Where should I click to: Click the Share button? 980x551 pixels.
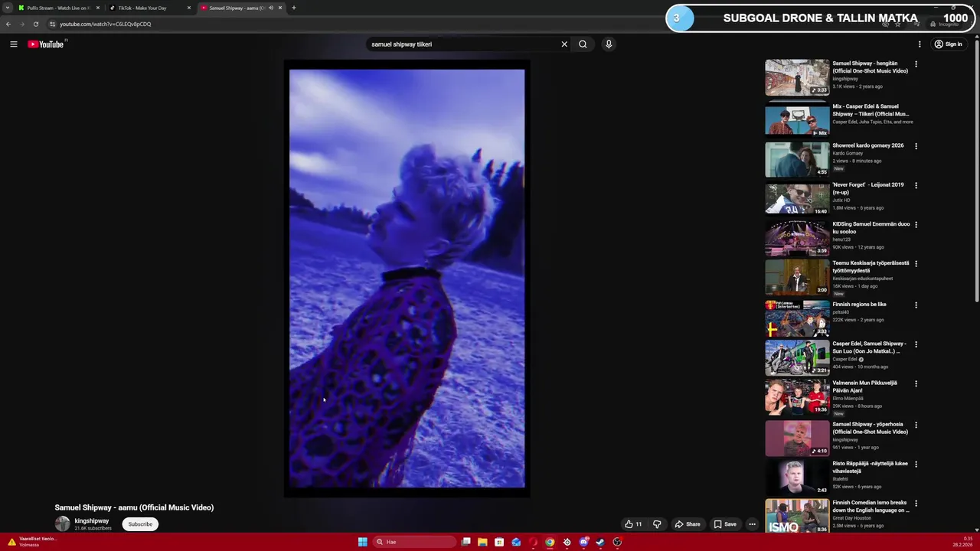[687, 524]
